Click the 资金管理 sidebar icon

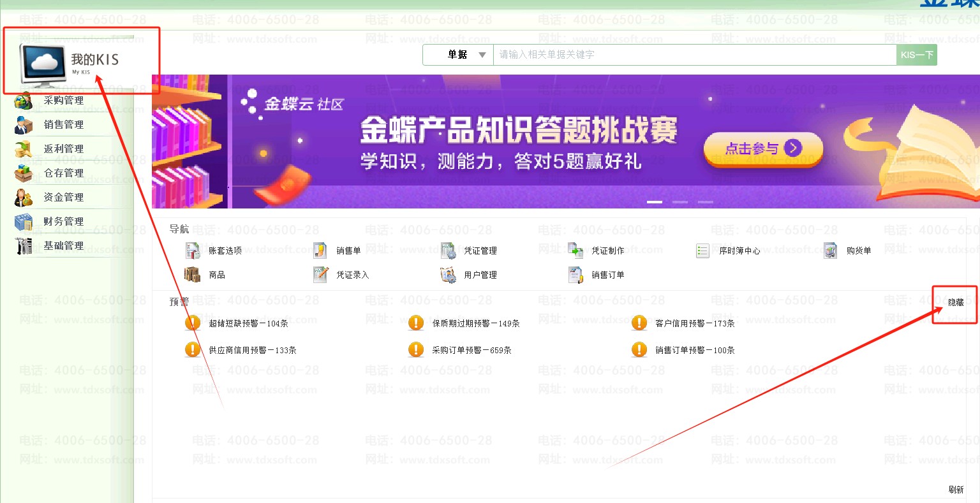(x=24, y=198)
